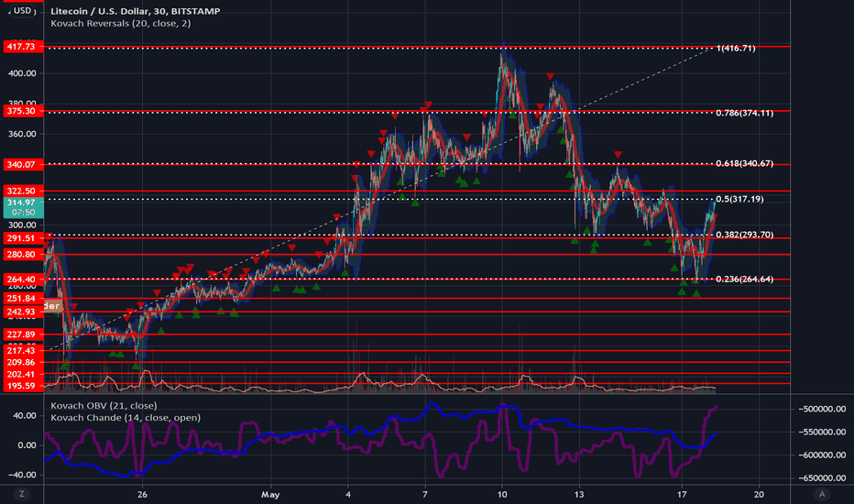854x504 pixels.
Task: Click the 17 date on time axis
Action: coord(682,495)
